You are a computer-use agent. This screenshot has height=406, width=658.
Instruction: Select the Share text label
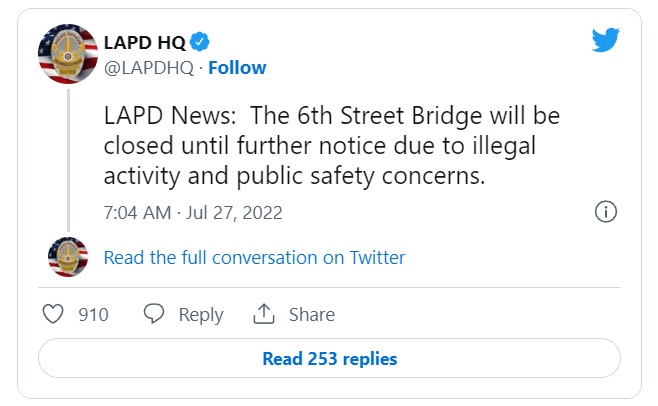coord(311,315)
